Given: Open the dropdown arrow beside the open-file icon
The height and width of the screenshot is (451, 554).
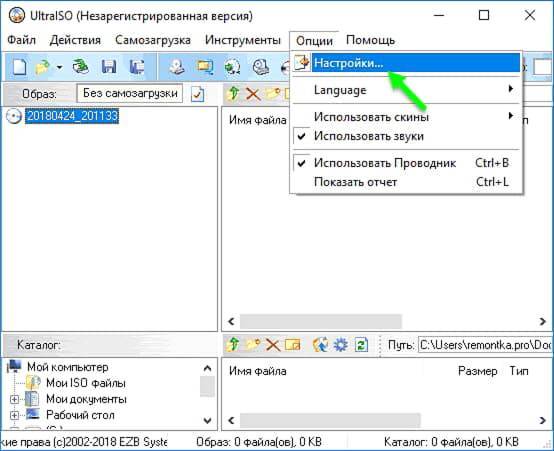Looking at the screenshot, I should tap(60, 67).
